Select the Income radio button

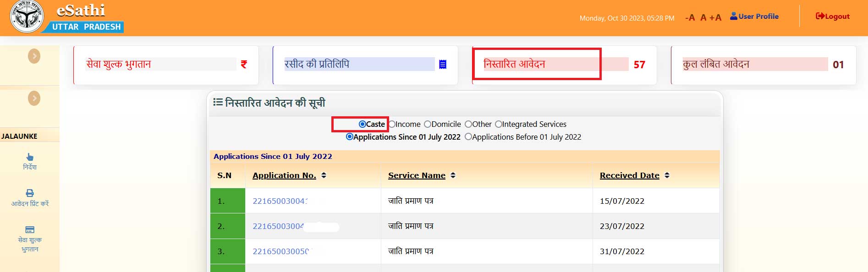(392, 124)
